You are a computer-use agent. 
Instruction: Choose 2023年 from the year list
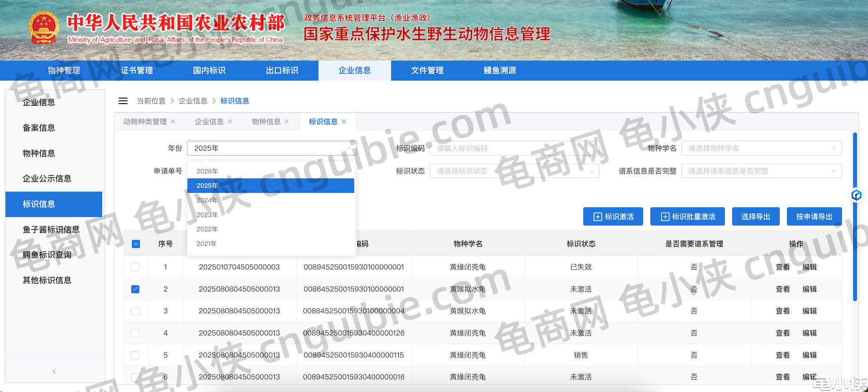click(207, 215)
